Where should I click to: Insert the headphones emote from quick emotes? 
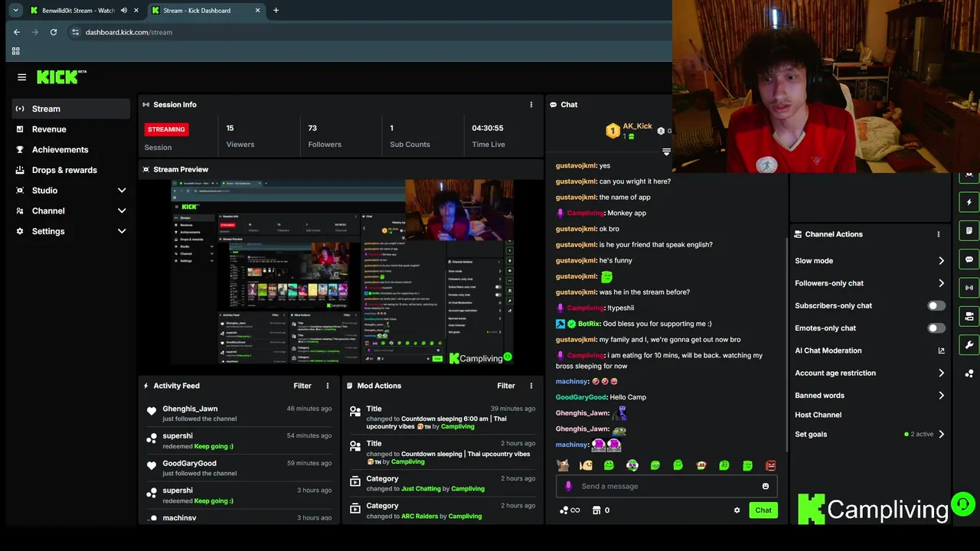(x=632, y=465)
